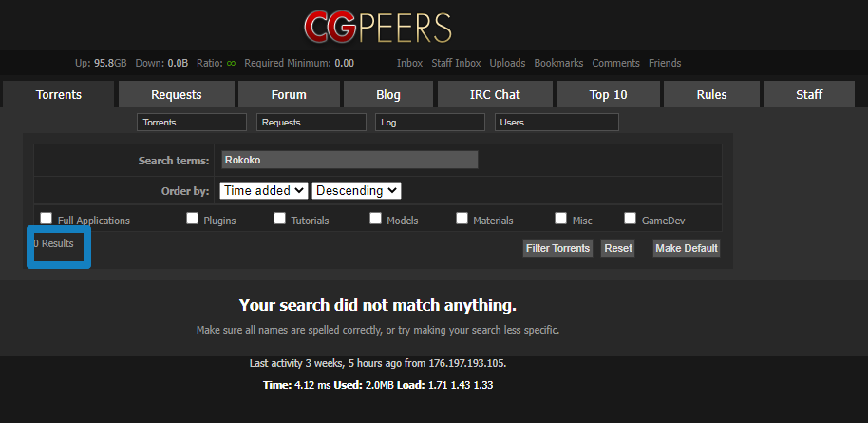
Task: View the Top 10 tab
Action: pos(608,94)
